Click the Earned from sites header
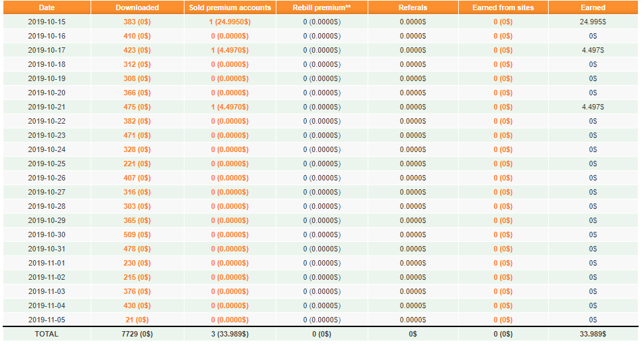This screenshot has width=644, height=346. point(503,7)
